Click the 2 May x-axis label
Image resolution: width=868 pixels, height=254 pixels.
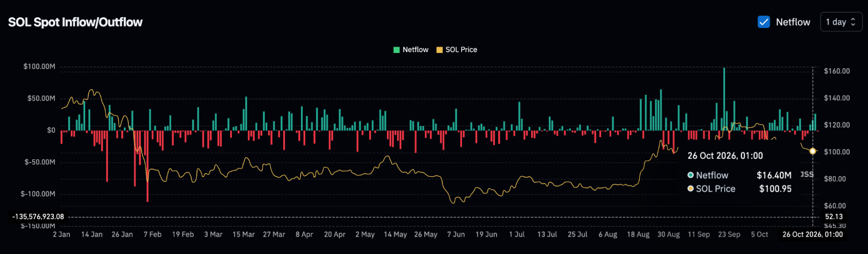click(365, 234)
